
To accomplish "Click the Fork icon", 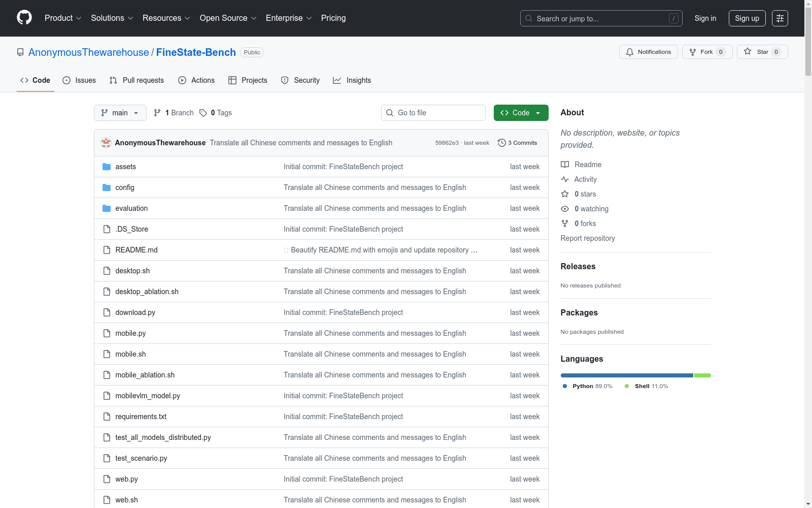I will (x=693, y=52).
